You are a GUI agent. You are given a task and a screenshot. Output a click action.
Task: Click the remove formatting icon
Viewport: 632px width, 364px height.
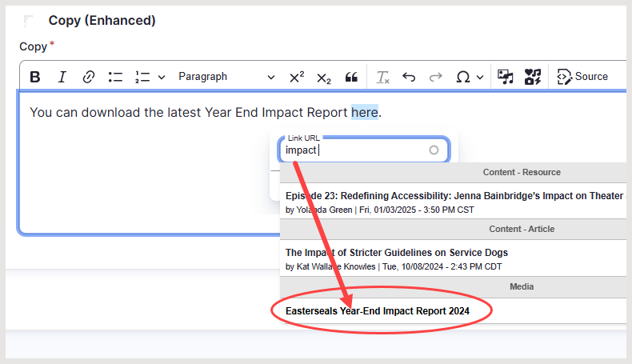coord(382,77)
